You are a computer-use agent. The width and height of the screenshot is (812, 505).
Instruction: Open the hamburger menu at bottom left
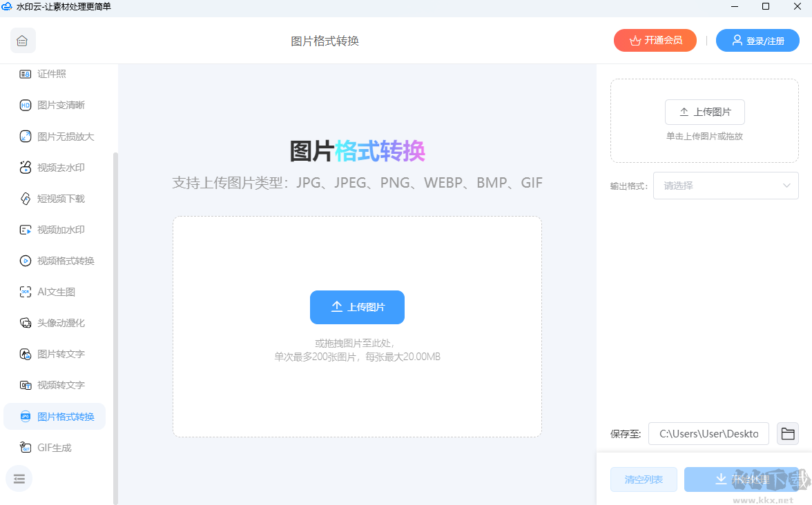click(x=19, y=479)
